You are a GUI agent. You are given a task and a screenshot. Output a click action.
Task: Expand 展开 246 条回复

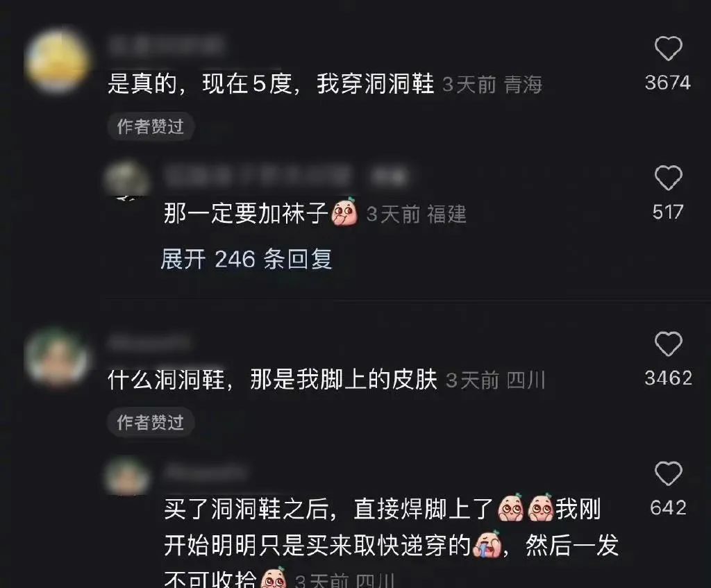pyautogui.click(x=246, y=260)
